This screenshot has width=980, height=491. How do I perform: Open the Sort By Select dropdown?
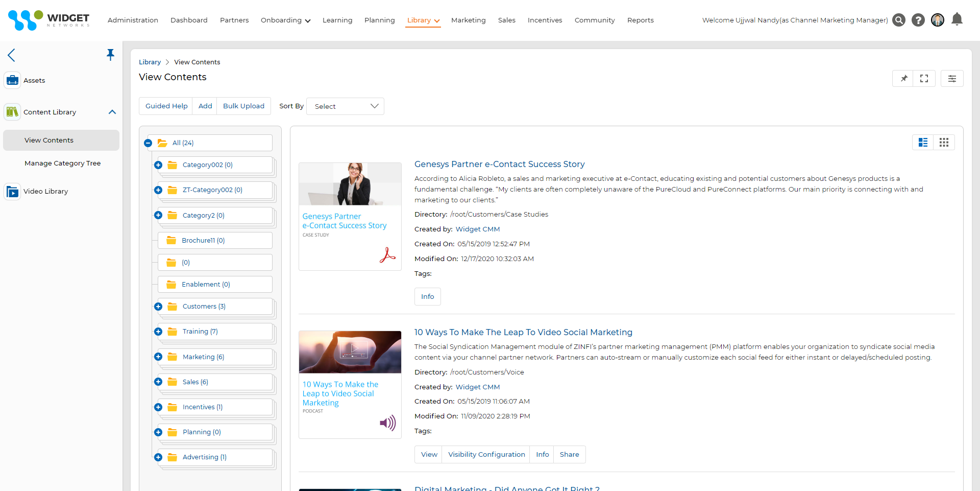click(x=345, y=106)
